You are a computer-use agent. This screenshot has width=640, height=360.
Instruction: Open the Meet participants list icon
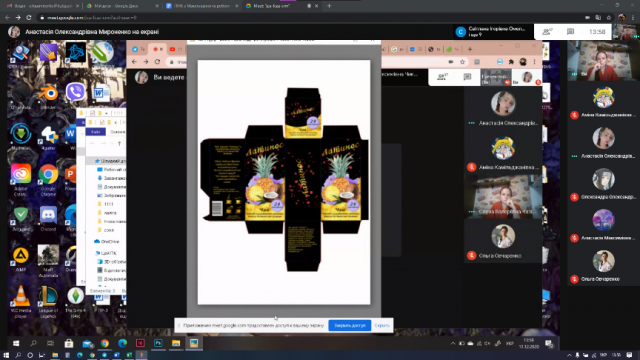547,31
